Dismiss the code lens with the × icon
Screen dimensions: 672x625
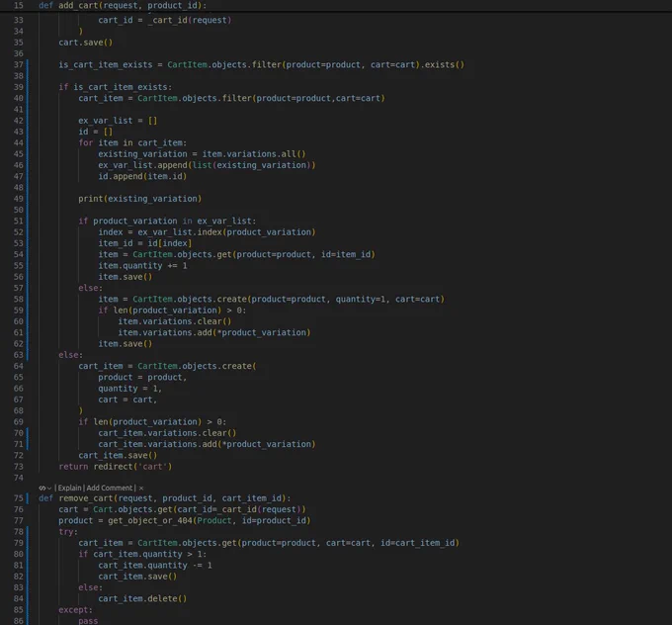tap(141, 489)
